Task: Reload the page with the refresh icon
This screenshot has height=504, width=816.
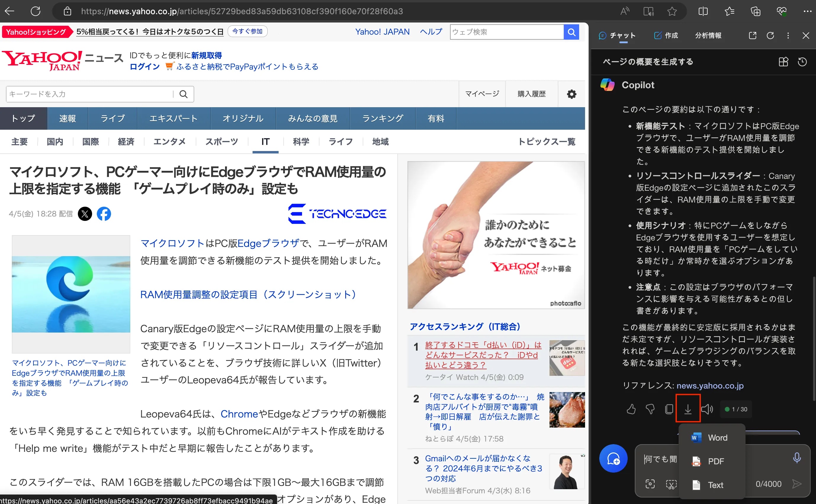Action: coord(35,11)
